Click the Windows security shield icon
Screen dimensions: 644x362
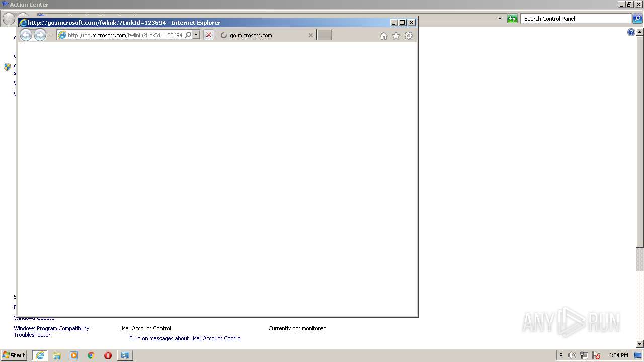click(x=7, y=66)
